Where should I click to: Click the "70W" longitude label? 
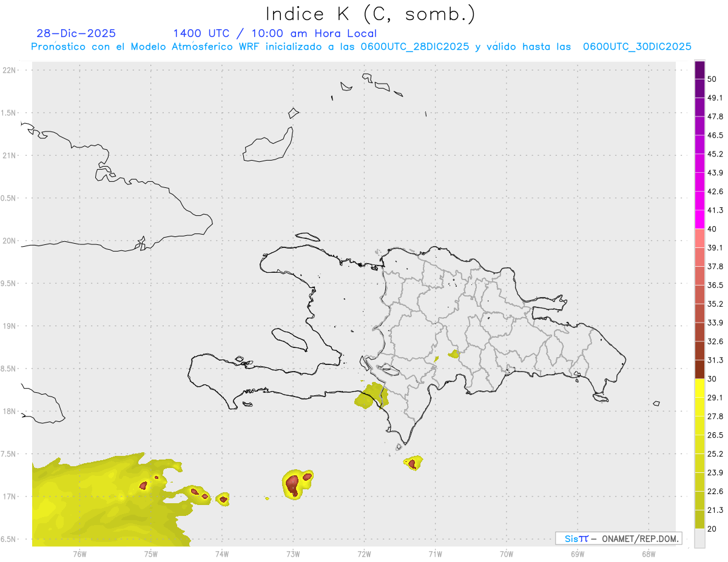(x=507, y=554)
